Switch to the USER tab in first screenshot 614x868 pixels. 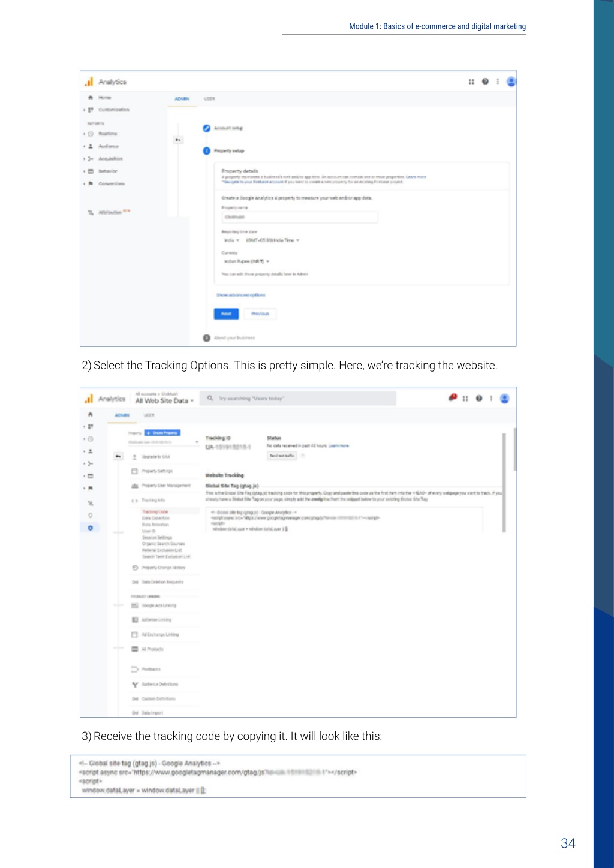point(209,99)
